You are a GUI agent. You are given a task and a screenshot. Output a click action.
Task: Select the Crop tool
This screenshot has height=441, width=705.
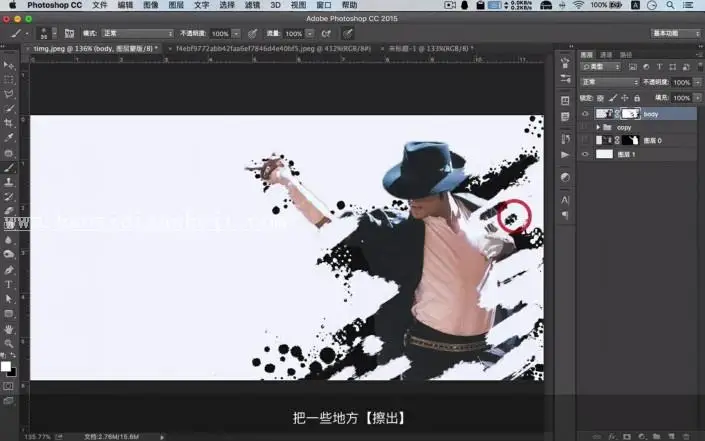pos(9,123)
